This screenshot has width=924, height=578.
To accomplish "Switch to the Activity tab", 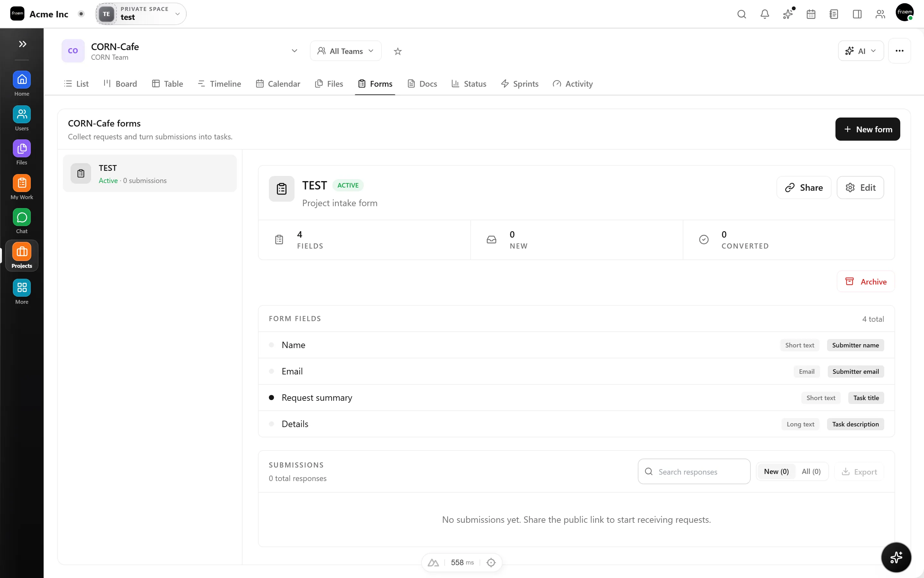I will [573, 84].
